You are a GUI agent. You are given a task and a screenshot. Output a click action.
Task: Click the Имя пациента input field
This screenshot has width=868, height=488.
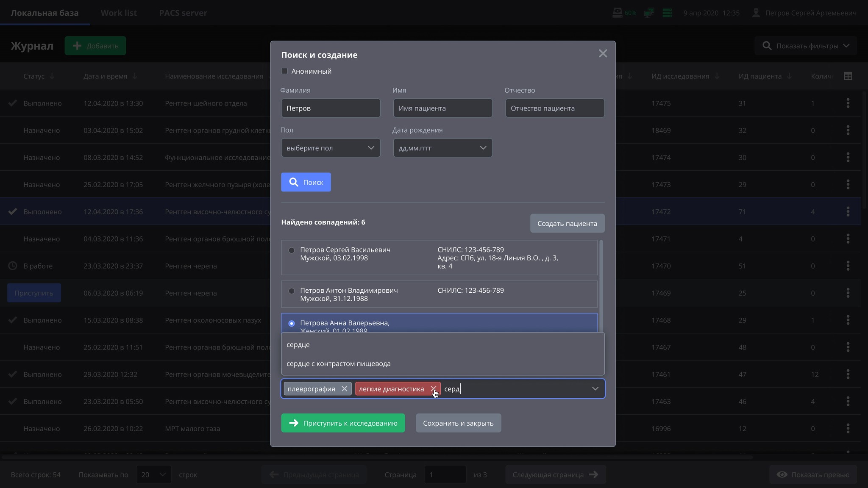click(442, 108)
